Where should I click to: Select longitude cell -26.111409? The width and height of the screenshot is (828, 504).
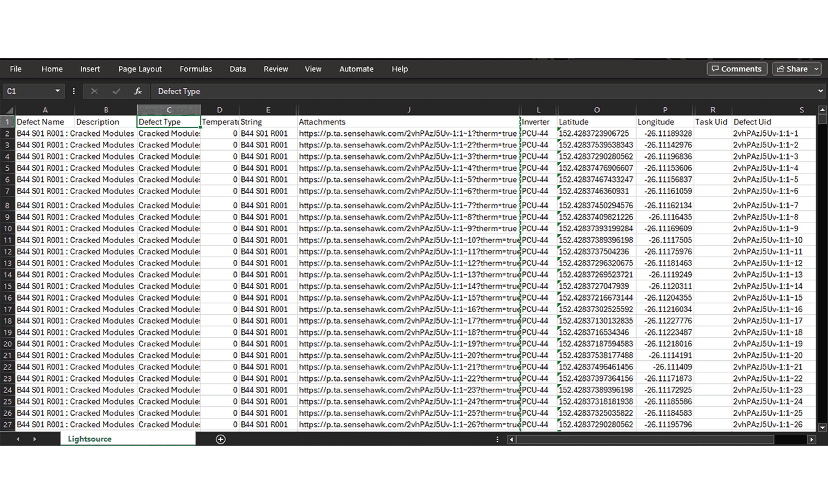tap(665, 367)
